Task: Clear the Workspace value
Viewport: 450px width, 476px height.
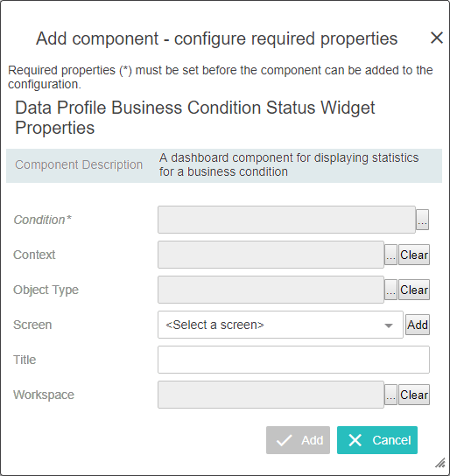Action: pyautogui.click(x=414, y=395)
